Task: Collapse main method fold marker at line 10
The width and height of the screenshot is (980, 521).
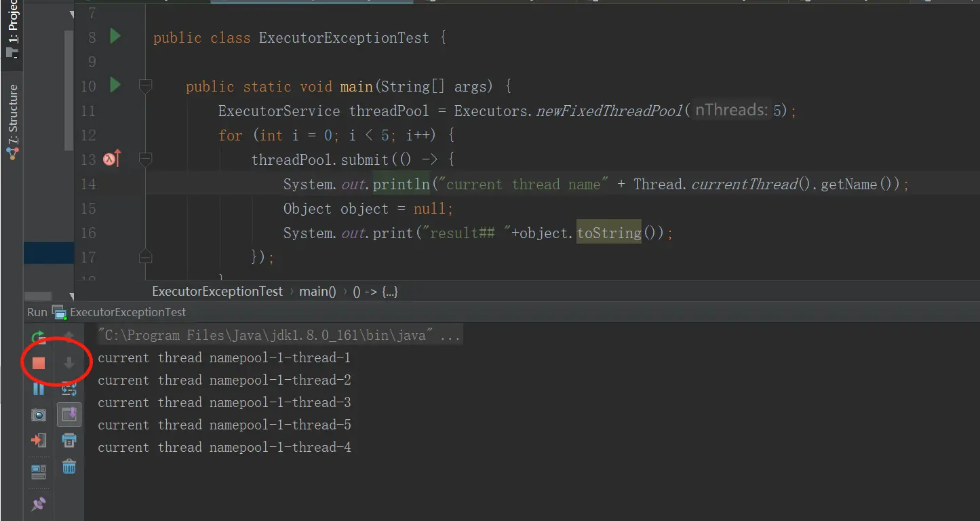Action: [x=145, y=86]
